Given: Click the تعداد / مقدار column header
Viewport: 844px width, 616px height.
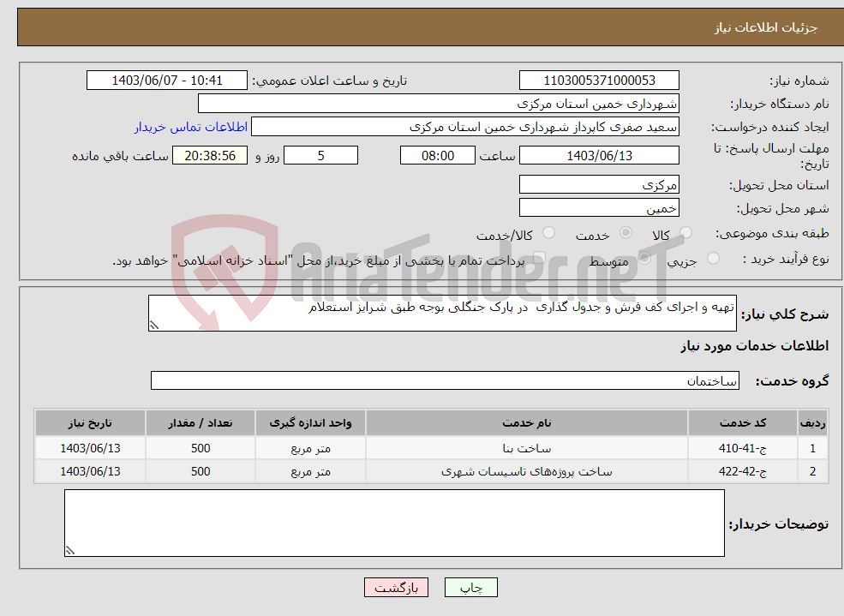Looking at the screenshot, I should pyautogui.click(x=201, y=423).
